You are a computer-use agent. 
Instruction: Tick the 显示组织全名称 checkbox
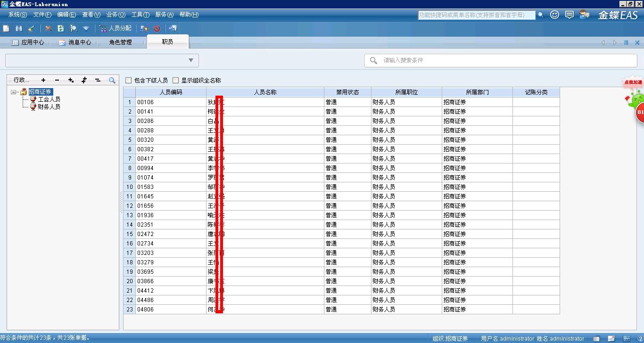175,81
